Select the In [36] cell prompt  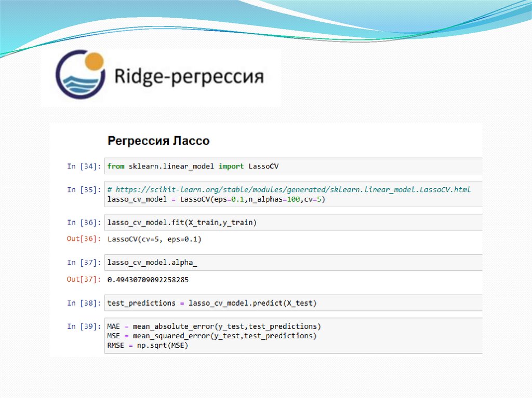coord(83,223)
